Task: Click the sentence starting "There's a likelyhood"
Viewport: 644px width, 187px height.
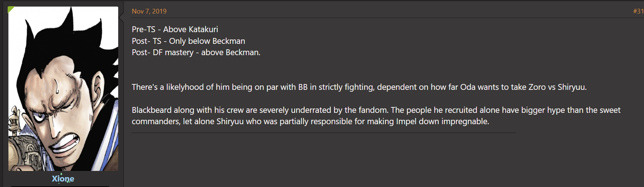Action: coord(359,87)
